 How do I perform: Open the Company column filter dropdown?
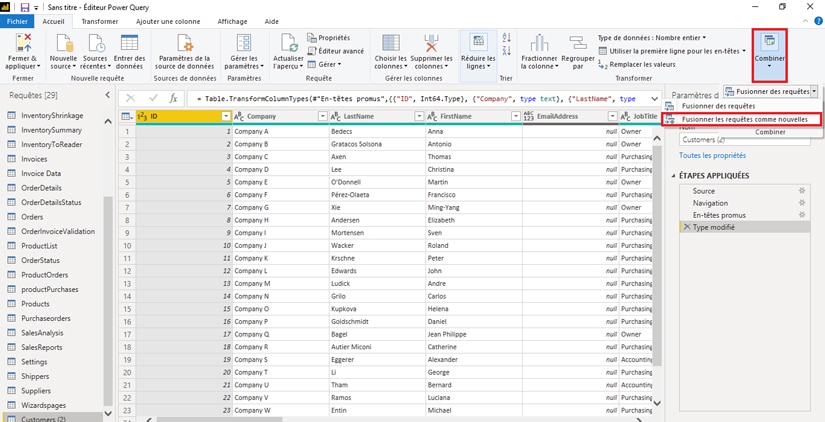click(x=322, y=117)
